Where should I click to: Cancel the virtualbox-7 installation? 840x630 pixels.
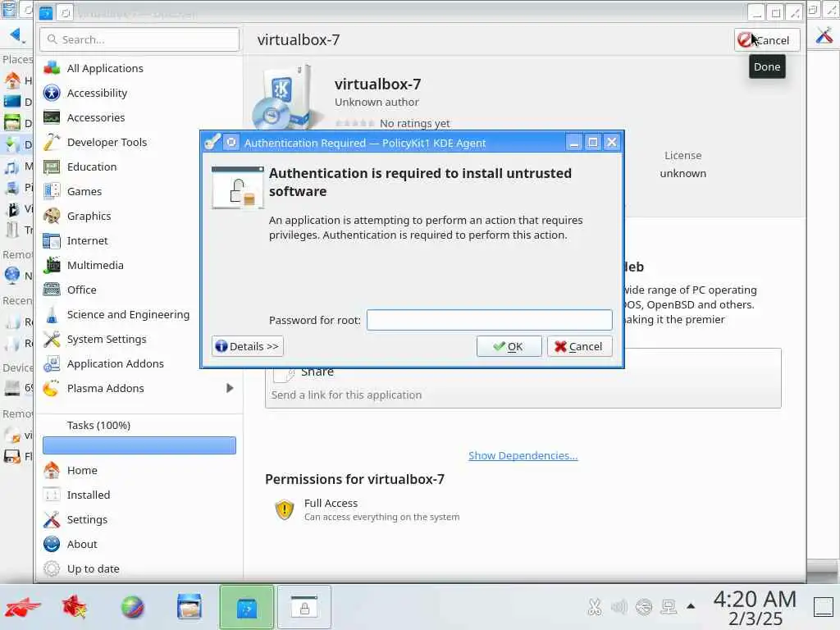pos(767,40)
